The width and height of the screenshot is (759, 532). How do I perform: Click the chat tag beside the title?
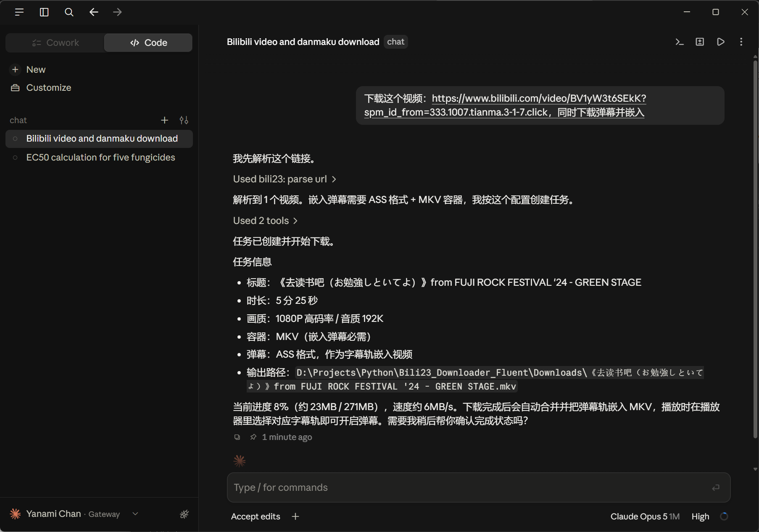pos(395,42)
